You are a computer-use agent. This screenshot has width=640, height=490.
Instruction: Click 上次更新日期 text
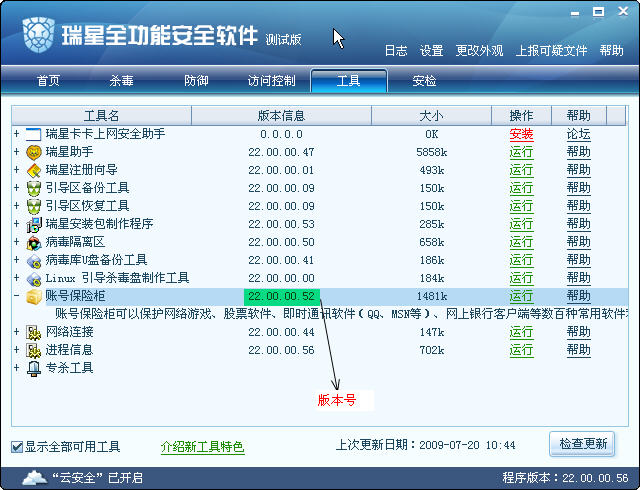point(425,445)
